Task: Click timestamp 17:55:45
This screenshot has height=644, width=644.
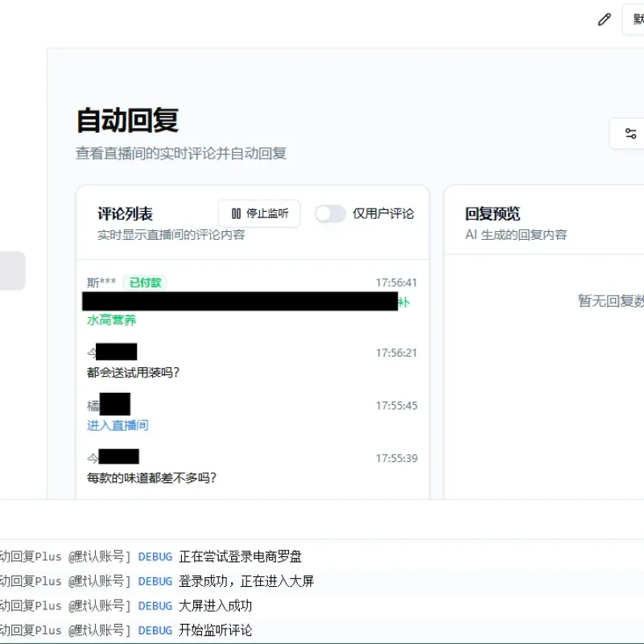Action: click(397, 406)
